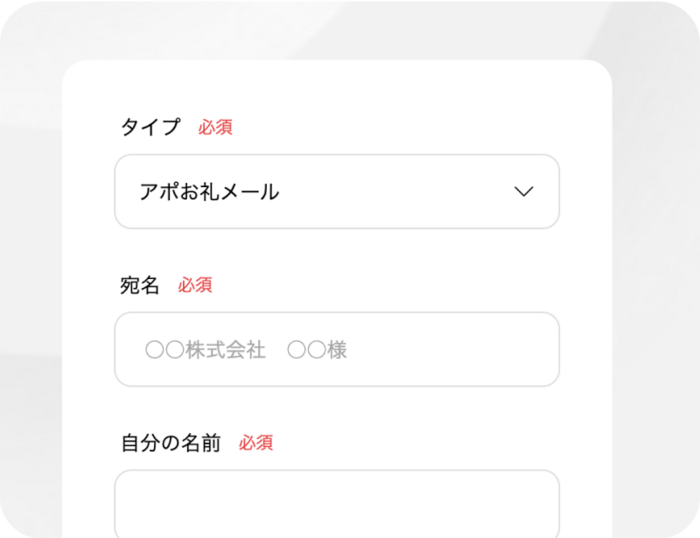700x538 pixels.
Task: Click the red 必須 marker beside 自分の名前
Action: [256, 443]
